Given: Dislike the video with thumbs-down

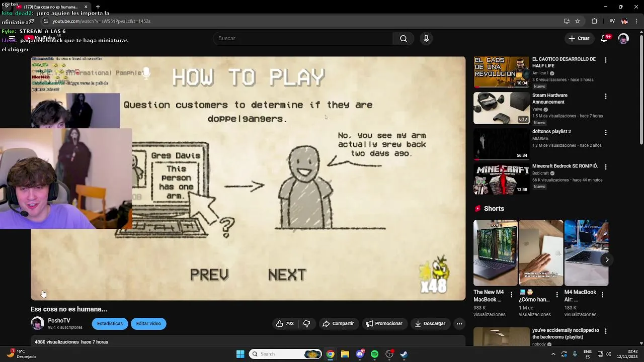Looking at the screenshot, I should pyautogui.click(x=307, y=324).
